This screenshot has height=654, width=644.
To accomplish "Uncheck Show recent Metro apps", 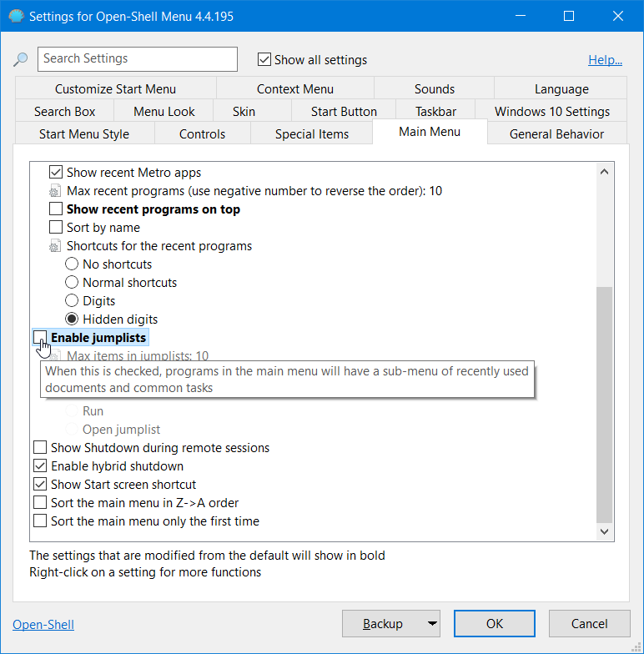I will 56,172.
